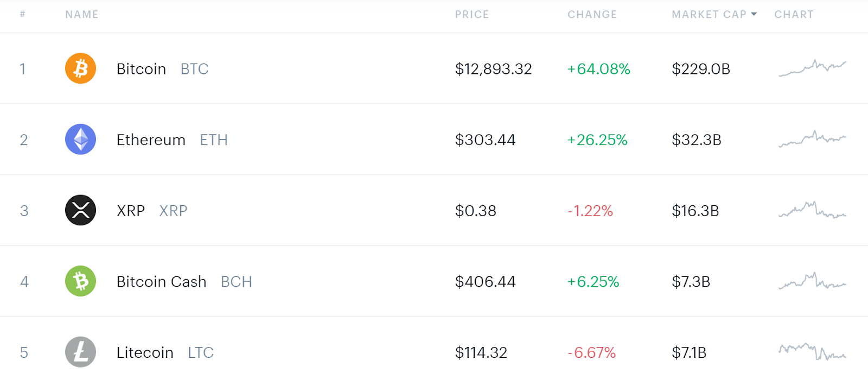Open the Litecoin price sparkline chart
The width and height of the screenshot is (868, 385).
[x=812, y=352]
